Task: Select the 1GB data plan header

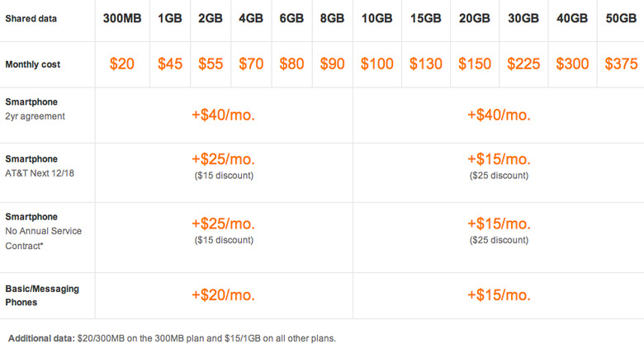Action: (x=170, y=18)
